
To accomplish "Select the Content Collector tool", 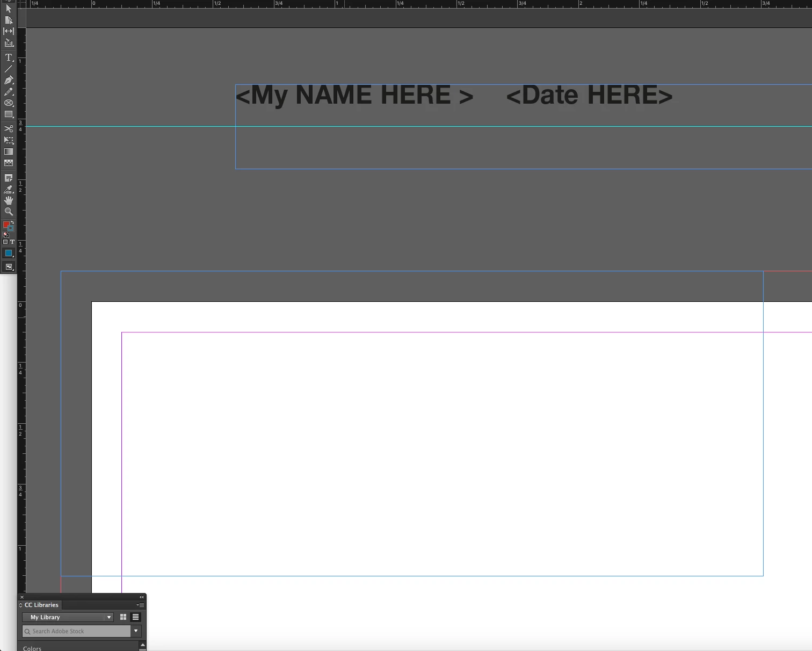I will click(x=9, y=42).
